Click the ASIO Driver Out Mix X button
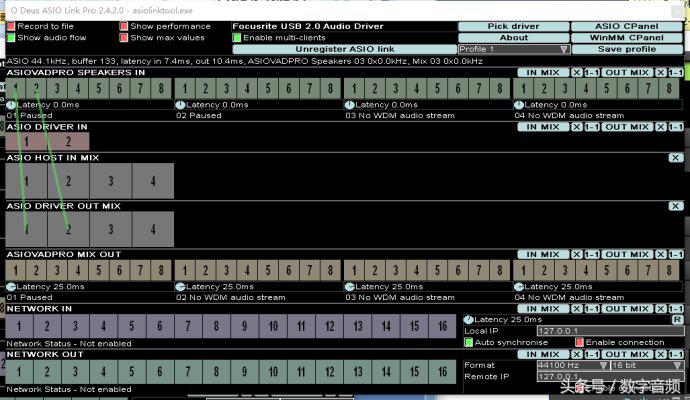The height and width of the screenshot is (400, 690). tap(676, 206)
